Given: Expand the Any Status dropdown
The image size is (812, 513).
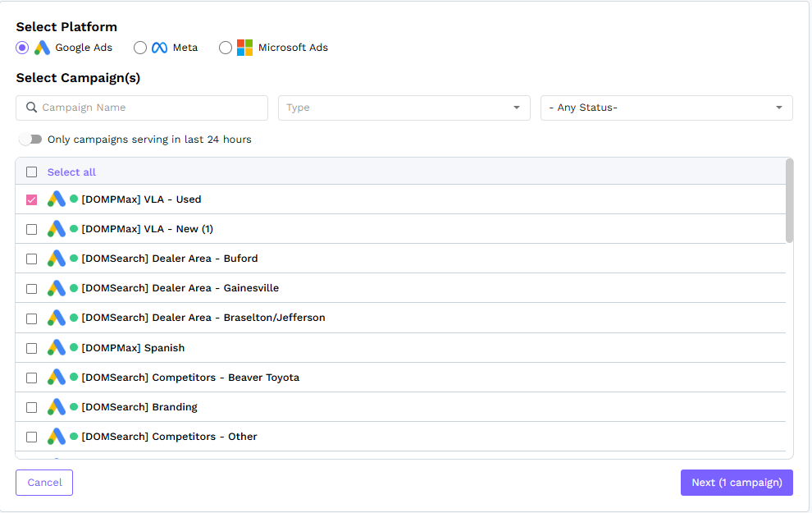Looking at the screenshot, I should pos(666,108).
